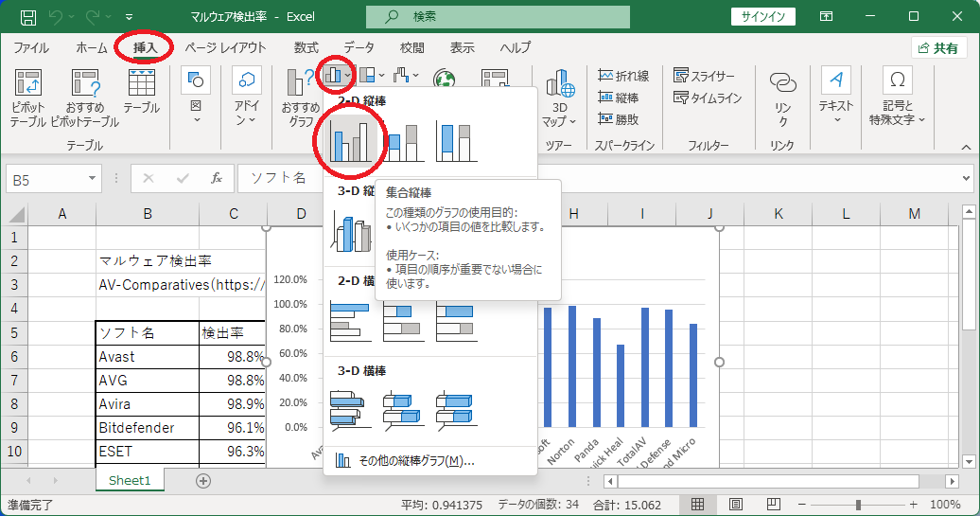Click the Ribbon Display Options button
The height and width of the screenshot is (516, 980).
coord(826,17)
